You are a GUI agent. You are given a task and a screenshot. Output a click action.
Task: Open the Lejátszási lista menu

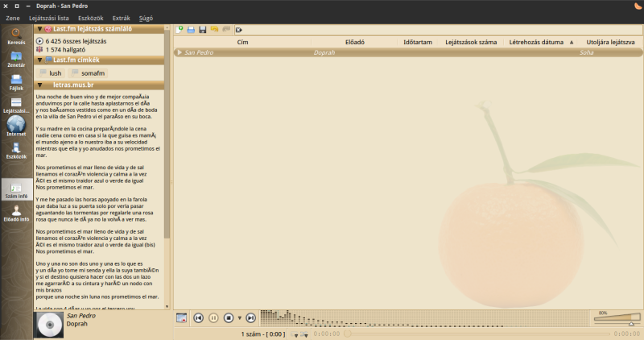tap(49, 18)
